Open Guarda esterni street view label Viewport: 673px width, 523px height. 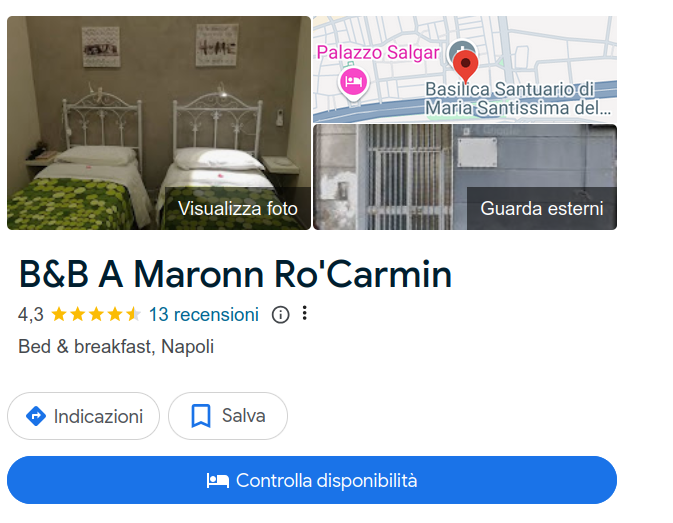(x=542, y=209)
